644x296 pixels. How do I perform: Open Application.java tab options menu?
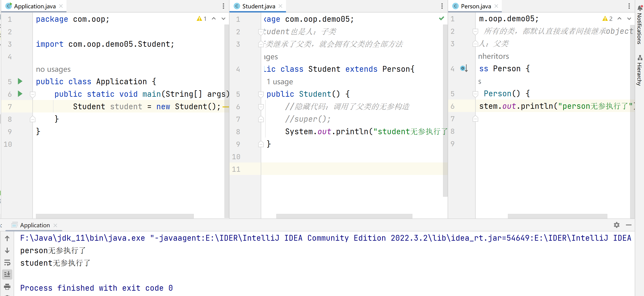pyautogui.click(x=223, y=6)
